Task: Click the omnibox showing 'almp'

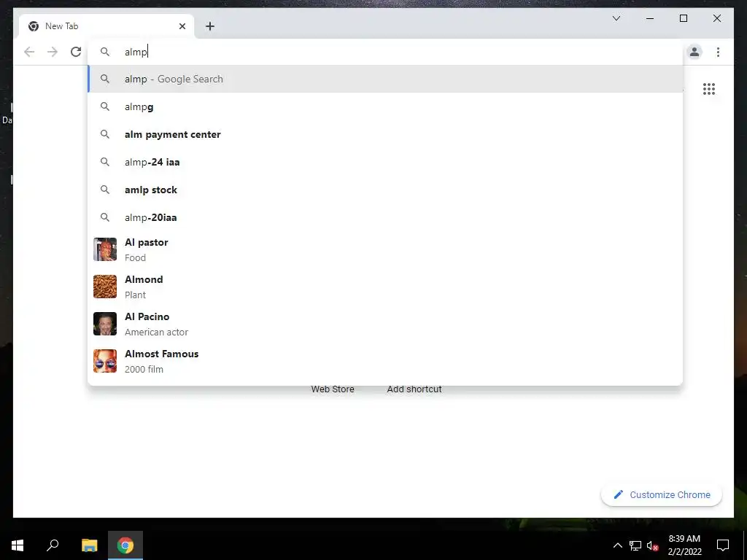Action: (x=385, y=52)
